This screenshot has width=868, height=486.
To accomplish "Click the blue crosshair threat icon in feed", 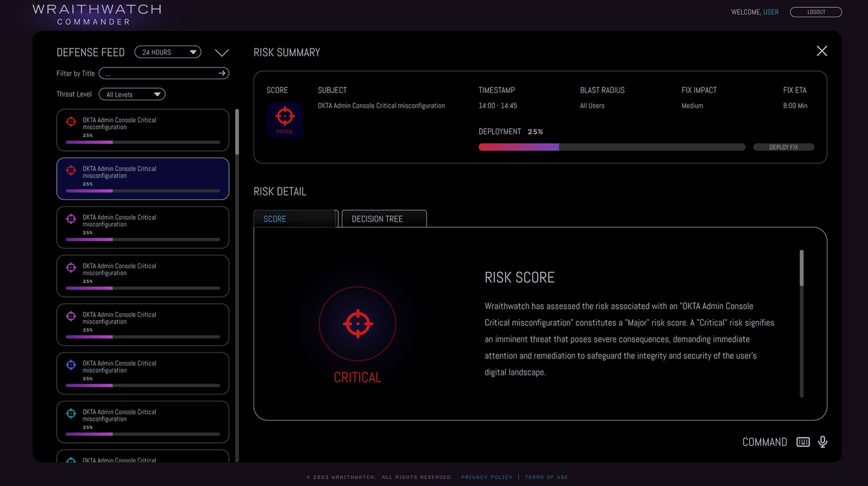I will tap(71, 365).
